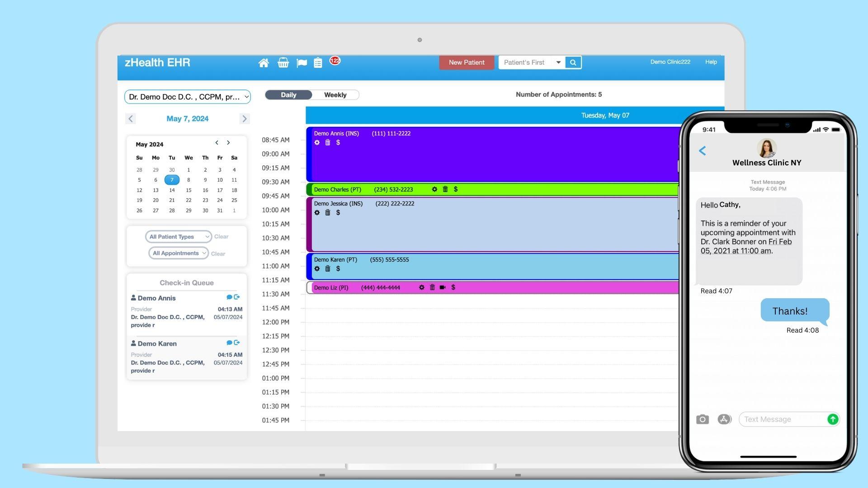This screenshot has width=868, height=488.
Task: Delete Demo Charles appointment with trash icon
Action: 444,189
